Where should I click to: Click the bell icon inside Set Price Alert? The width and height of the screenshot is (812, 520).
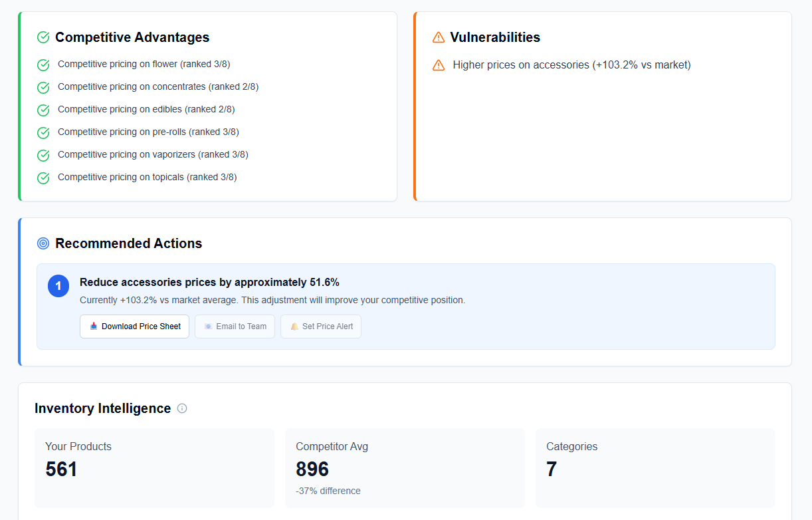[x=293, y=326]
